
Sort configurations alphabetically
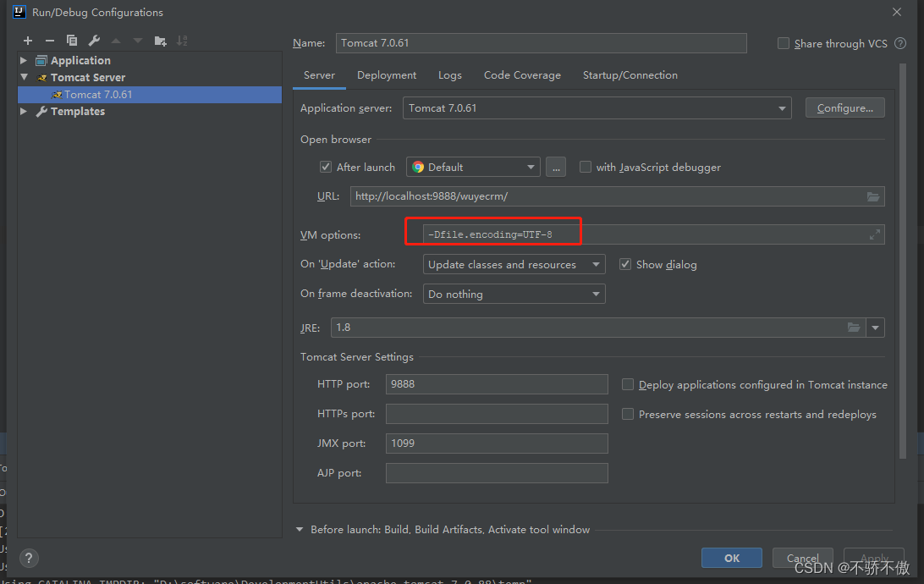coord(182,41)
